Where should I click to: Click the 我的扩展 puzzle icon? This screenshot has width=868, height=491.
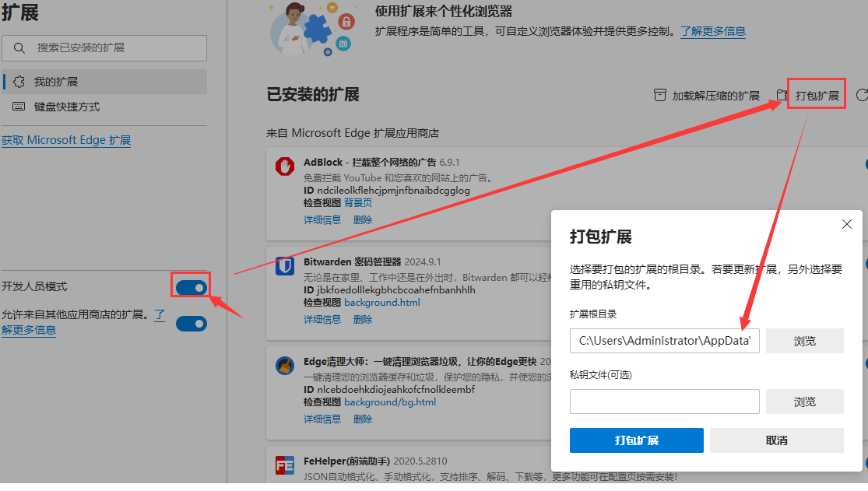coord(19,82)
